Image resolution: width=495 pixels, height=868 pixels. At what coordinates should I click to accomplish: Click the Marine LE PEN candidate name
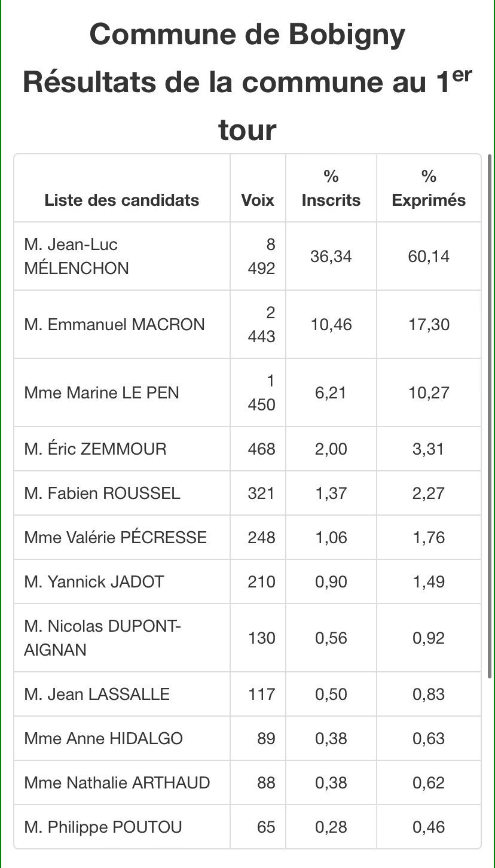point(102,392)
